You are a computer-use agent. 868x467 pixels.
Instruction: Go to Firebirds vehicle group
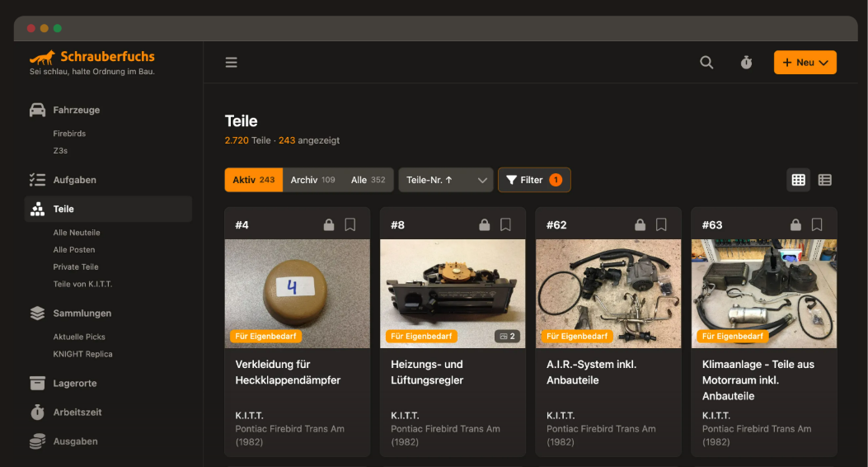[x=69, y=134]
